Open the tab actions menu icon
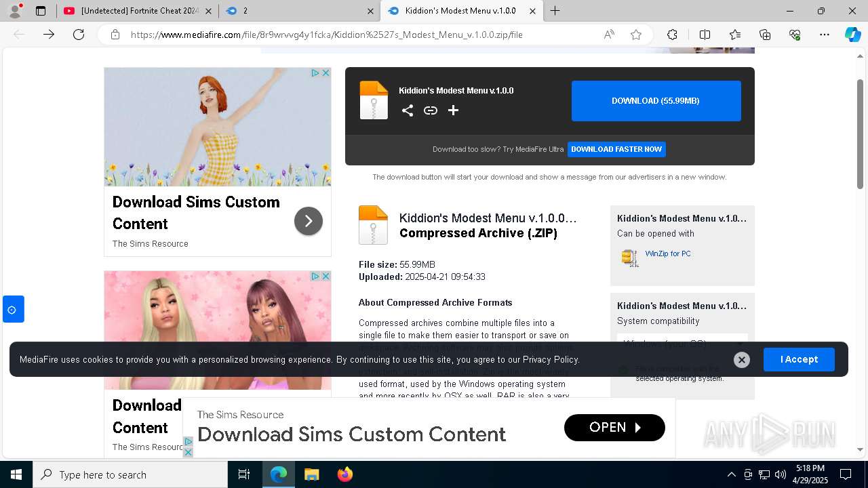868x488 pixels. tap(41, 11)
